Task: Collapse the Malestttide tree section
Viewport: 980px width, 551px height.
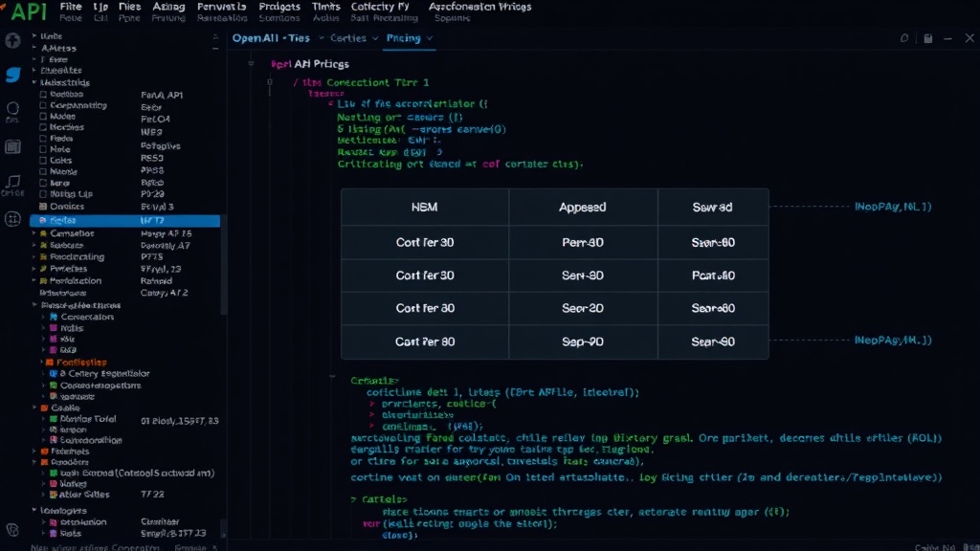Action: pyautogui.click(x=34, y=82)
